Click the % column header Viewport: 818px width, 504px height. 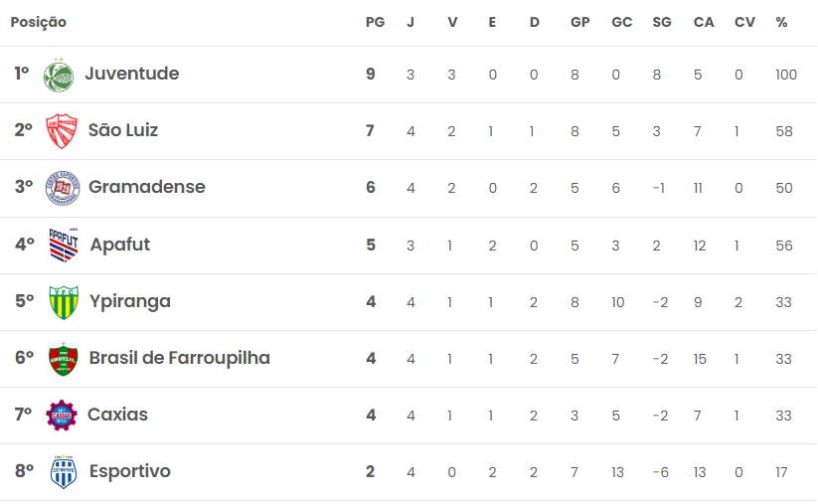click(781, 23)
